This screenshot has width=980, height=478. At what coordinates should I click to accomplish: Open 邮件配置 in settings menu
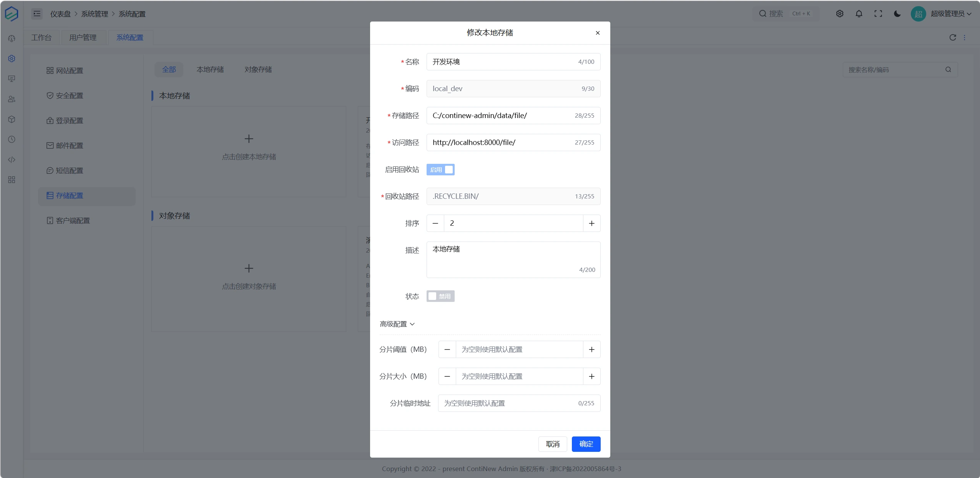click(x=87, y=146)
